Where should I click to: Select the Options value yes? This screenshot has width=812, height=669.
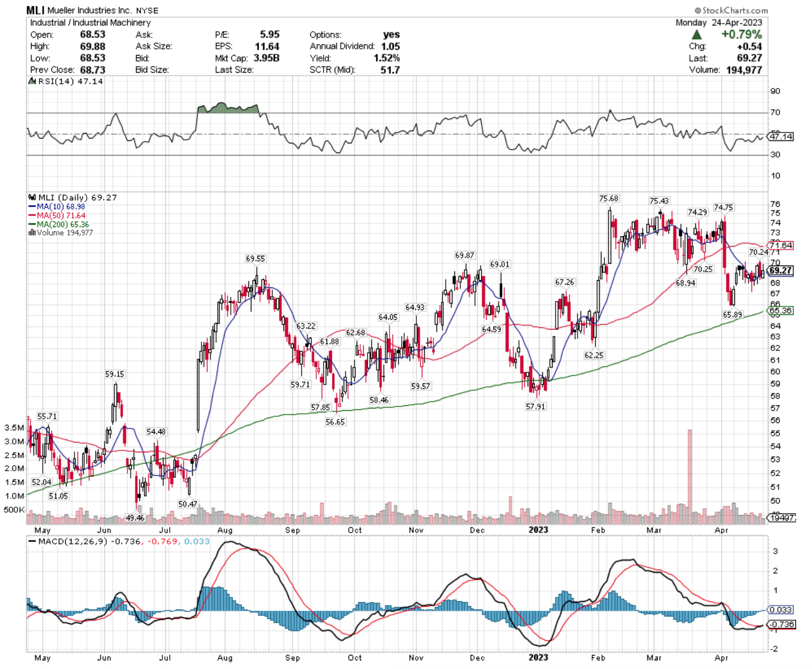391,35
